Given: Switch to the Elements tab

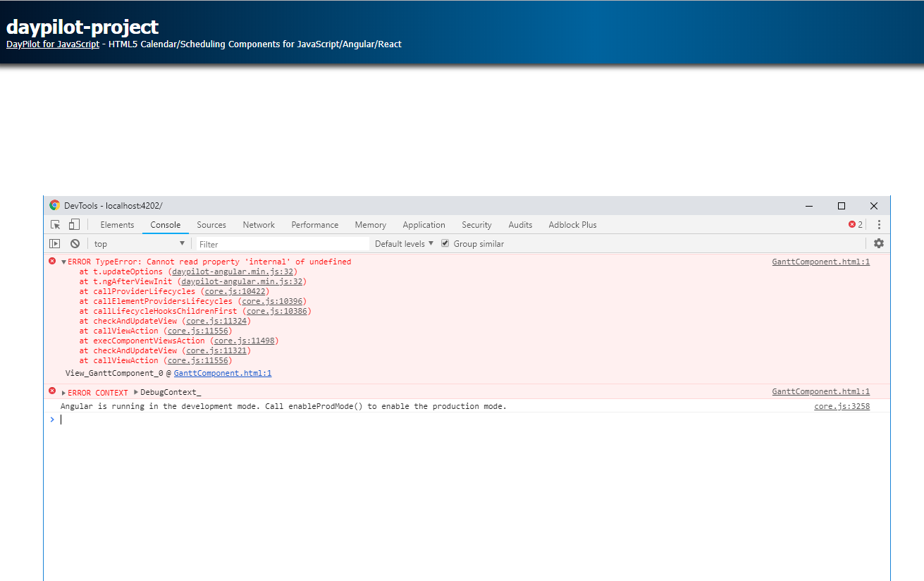Looking at the screenshot, I should [x=117, y=225].
